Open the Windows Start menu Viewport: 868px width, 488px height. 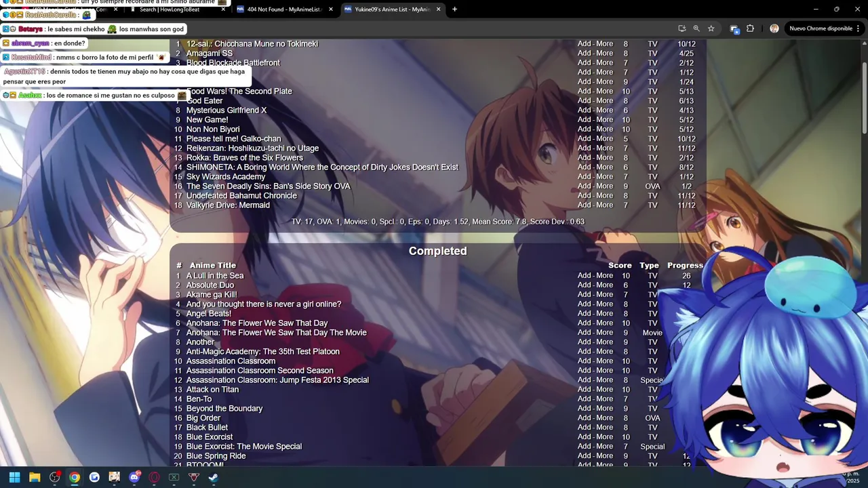(x=14, y=477)
